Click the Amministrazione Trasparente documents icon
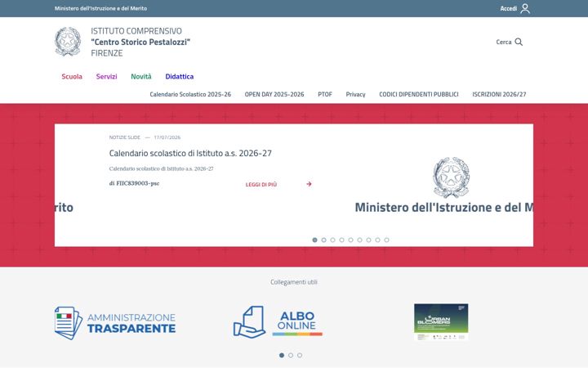 click(x=69, y=323)
